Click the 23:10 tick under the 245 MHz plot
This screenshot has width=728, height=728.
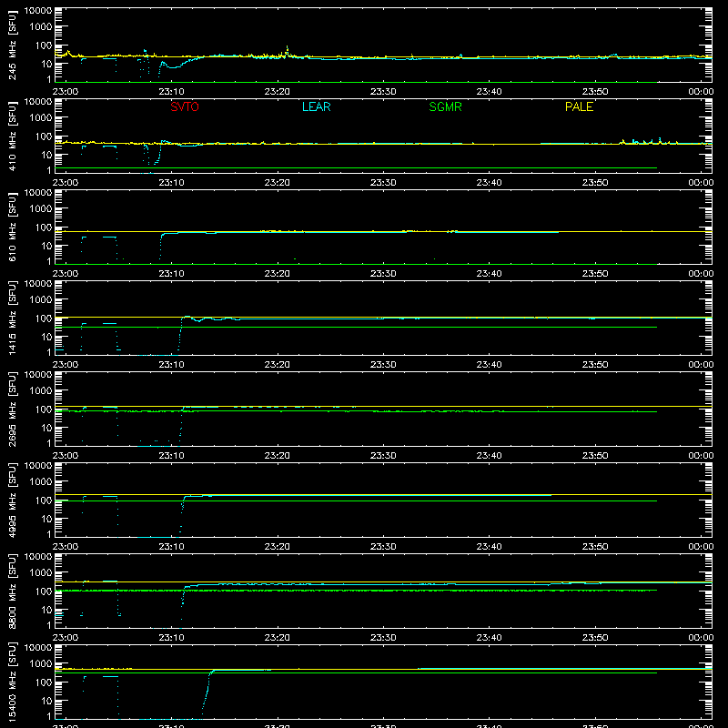click(171, 92)
